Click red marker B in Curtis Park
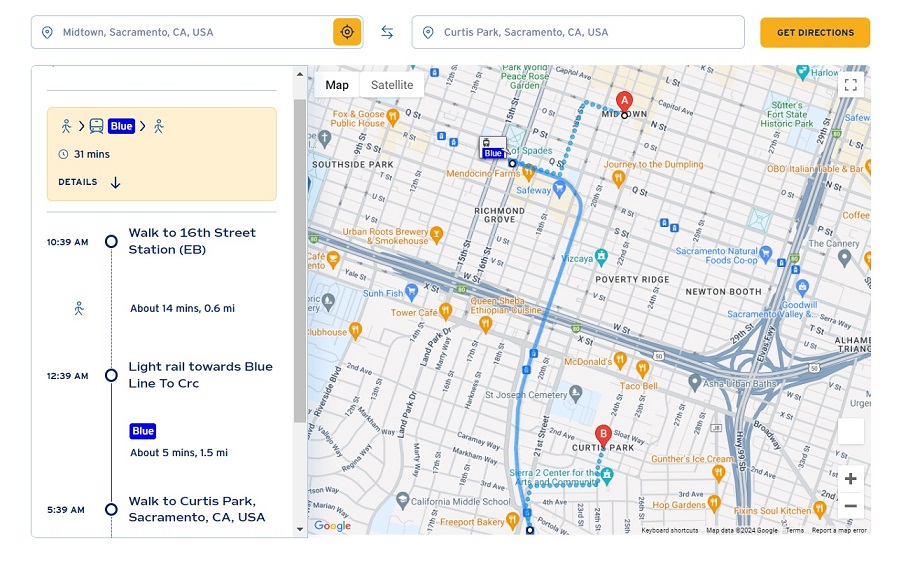The height and width of the screenshot is (562, 899). (603, 436)
